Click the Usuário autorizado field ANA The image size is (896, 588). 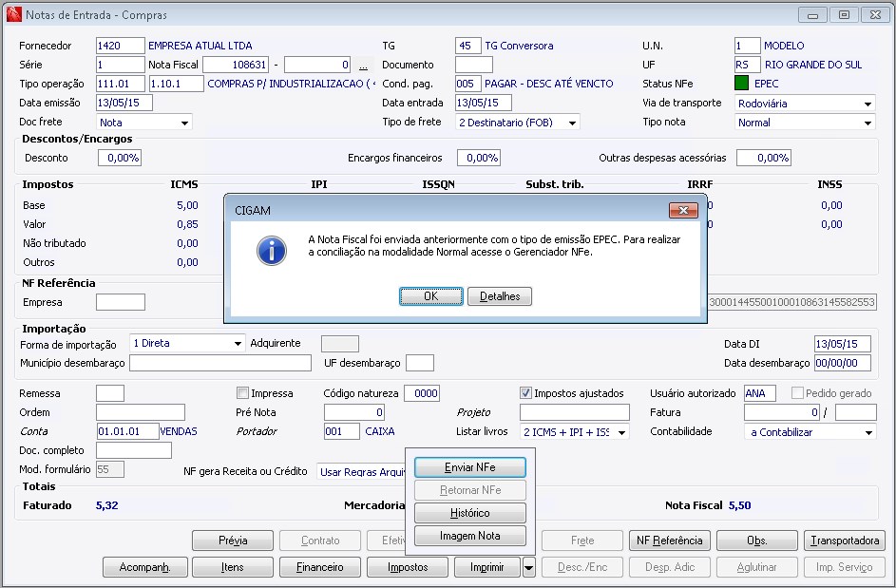click(760, 393)
